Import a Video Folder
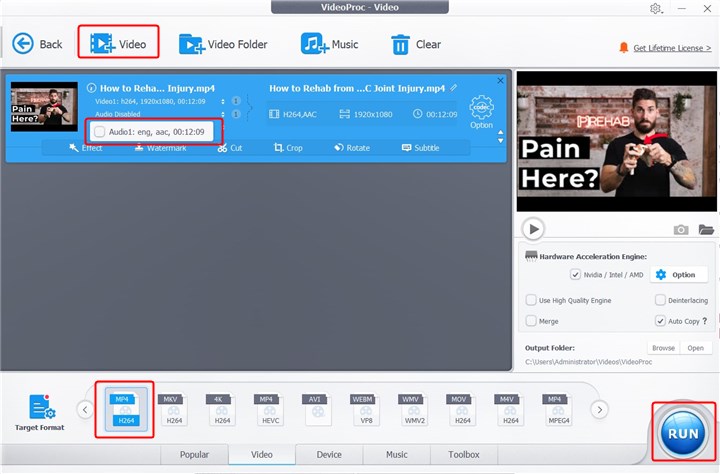 223,44
